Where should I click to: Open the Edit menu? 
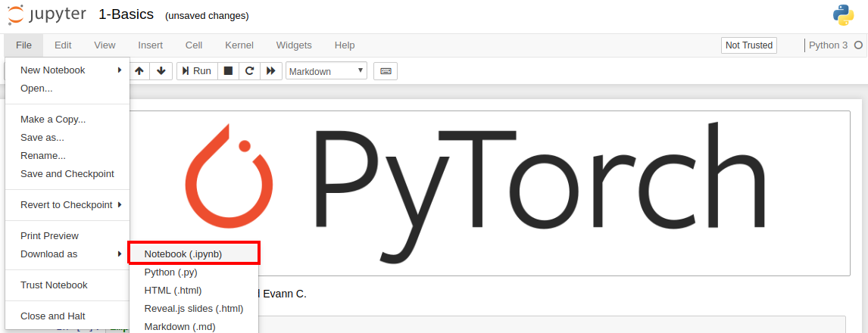pyautogui.click(x=63, y=45)
